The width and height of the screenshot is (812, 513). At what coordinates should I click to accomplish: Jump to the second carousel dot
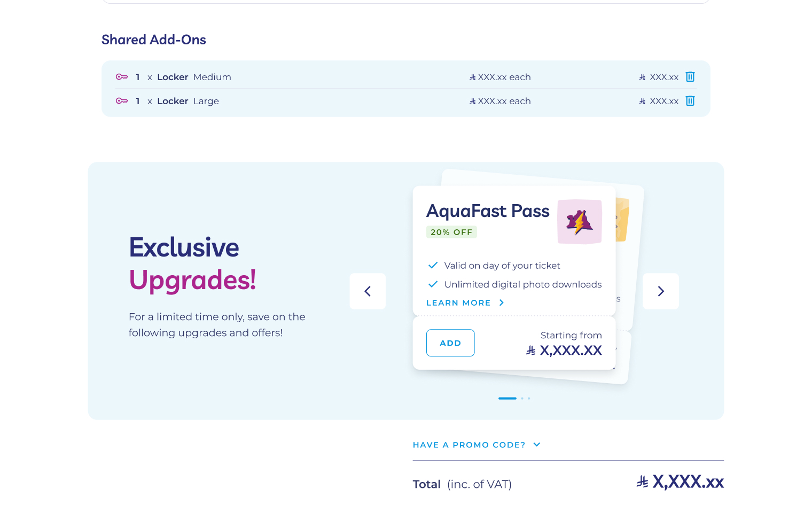(522, 399)
